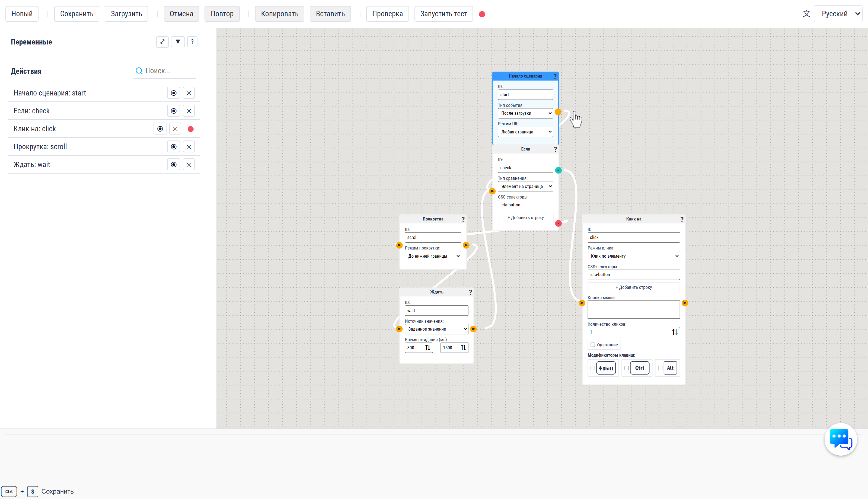Open the Русский language selector
The height and width of the screenshot is (499, 868).
(838, 14)
